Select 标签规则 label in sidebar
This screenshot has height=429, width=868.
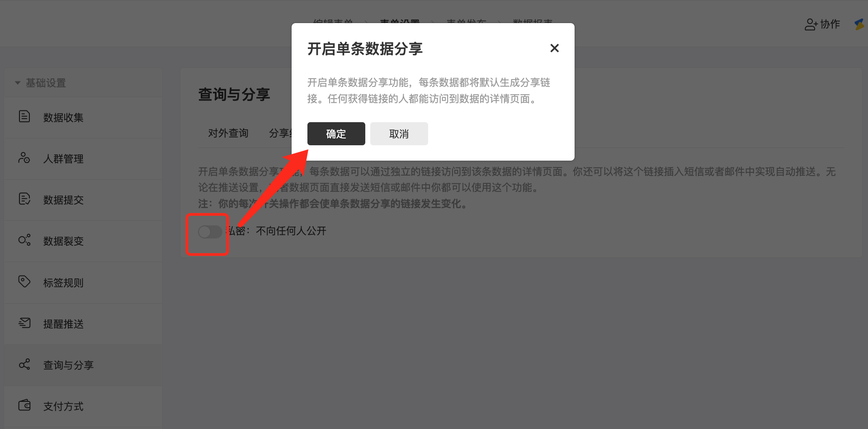[63, 283]
